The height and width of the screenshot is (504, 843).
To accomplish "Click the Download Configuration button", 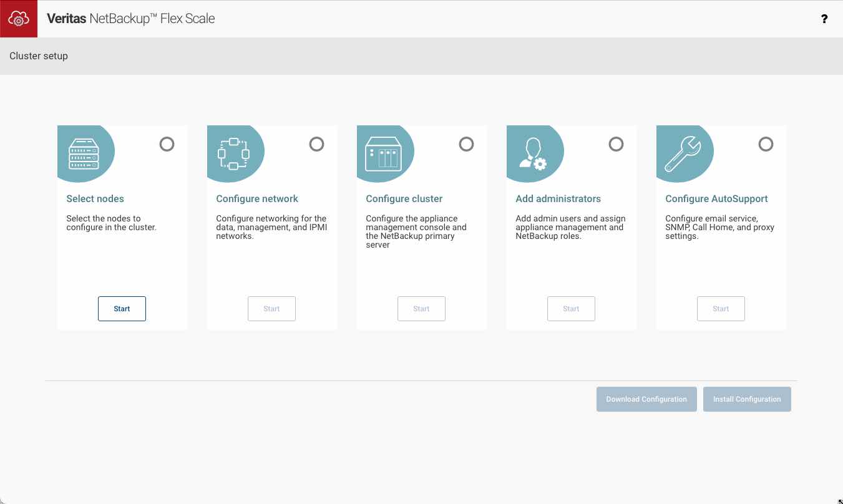I will [x=646, y=399].
